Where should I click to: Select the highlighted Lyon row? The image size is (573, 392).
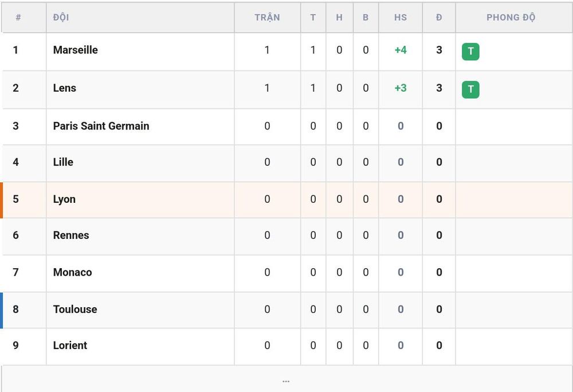click(x=286, y=199)
